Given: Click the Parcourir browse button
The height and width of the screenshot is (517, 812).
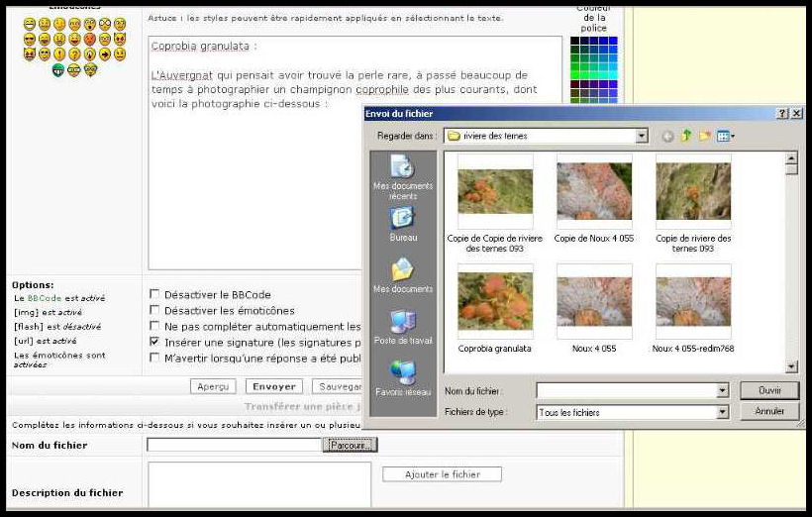Looking at the screenshot, I should [x=350, y=446].
